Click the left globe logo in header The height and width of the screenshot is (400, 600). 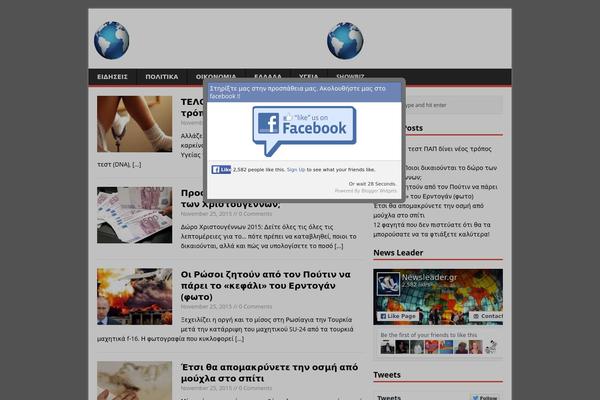click(x=111, y=40)
